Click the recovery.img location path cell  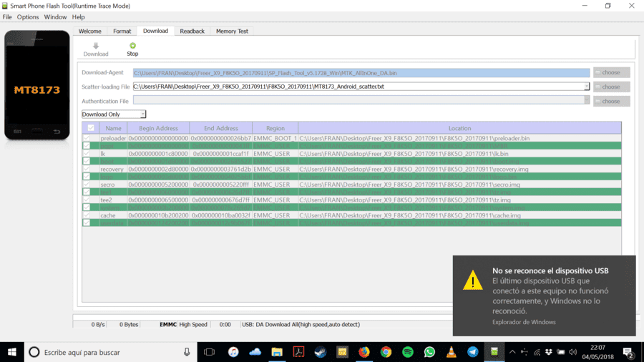coord(459,169)
